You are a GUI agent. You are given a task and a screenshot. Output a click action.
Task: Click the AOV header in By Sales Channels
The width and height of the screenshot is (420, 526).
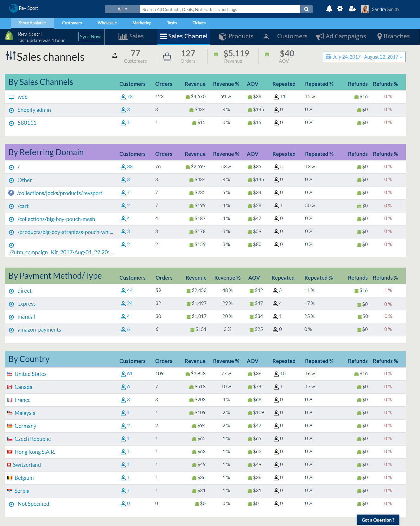click(x=252, y=84)
